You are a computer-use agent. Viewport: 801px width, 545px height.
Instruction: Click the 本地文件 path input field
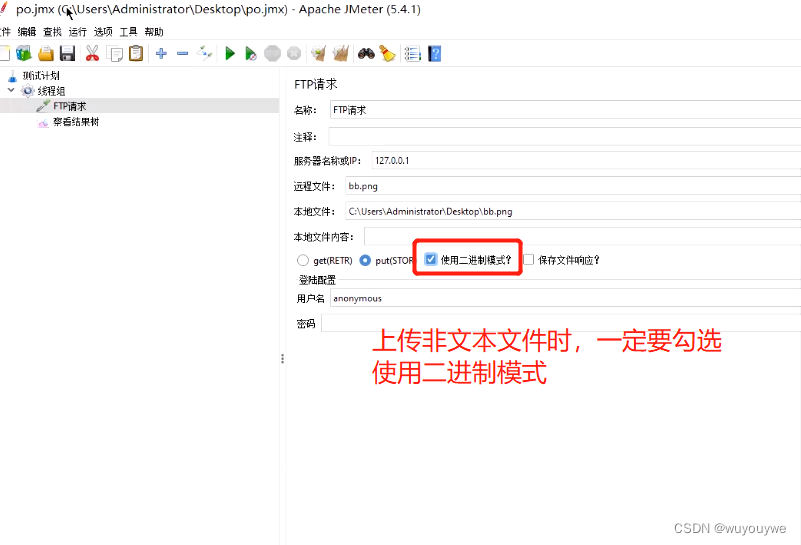pyautogui.click(x=573, y=211)
